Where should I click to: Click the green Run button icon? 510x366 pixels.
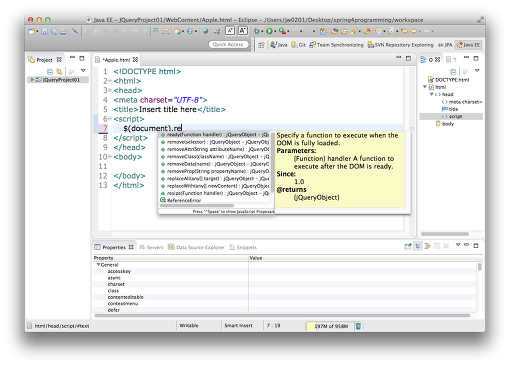point(269,31)
